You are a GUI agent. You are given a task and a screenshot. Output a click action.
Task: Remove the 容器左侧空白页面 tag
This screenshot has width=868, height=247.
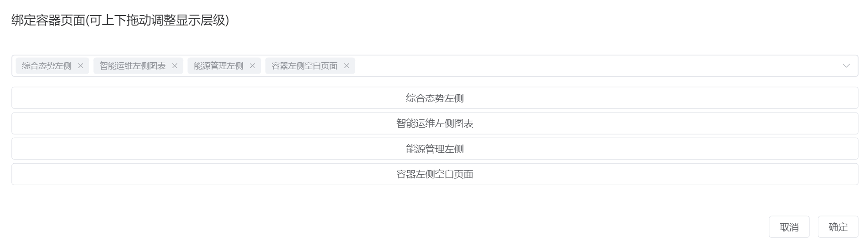click(346, 66)
